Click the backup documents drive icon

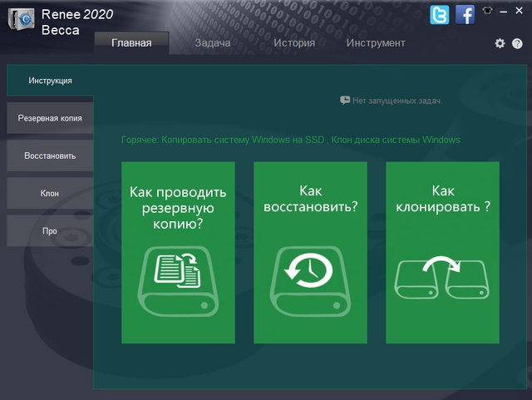178,276
